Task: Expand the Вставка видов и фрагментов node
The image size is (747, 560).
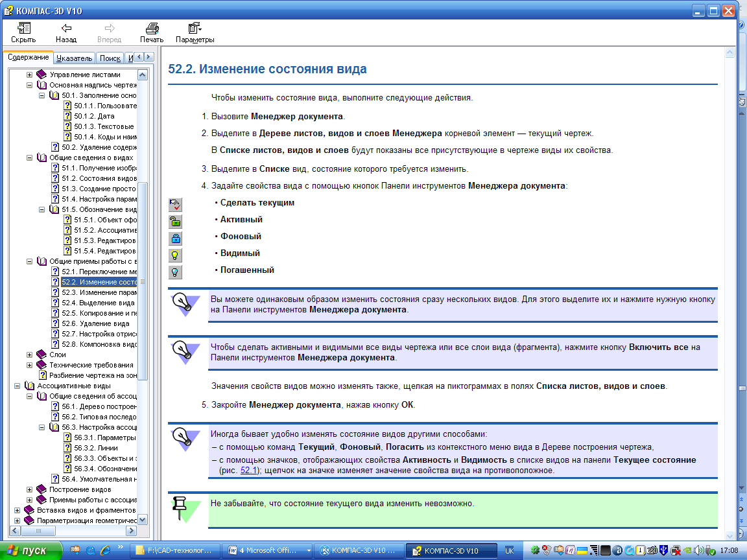Action: click(17, 511)
